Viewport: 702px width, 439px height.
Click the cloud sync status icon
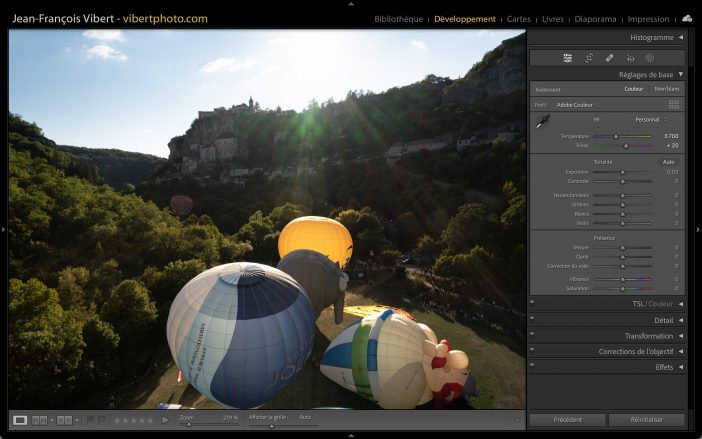(687, 18)
